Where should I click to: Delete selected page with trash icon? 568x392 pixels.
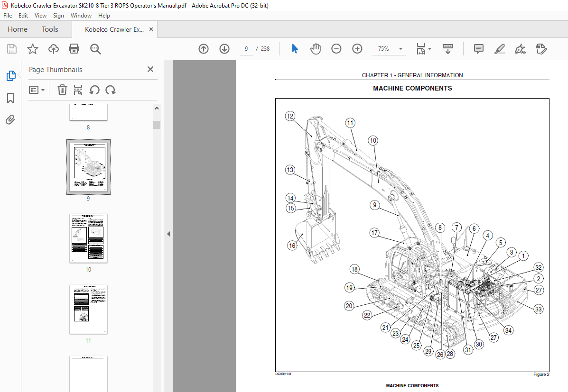(x=62, y=90)
